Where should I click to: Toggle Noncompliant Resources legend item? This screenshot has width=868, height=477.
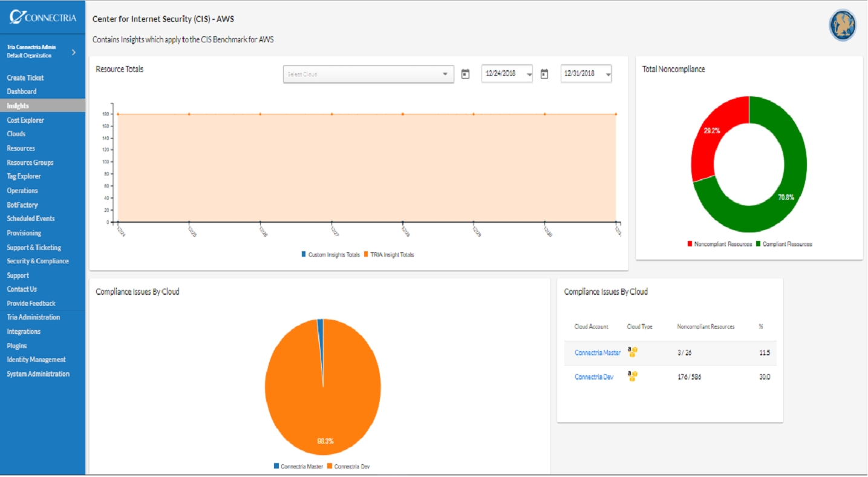click(720, 244)
